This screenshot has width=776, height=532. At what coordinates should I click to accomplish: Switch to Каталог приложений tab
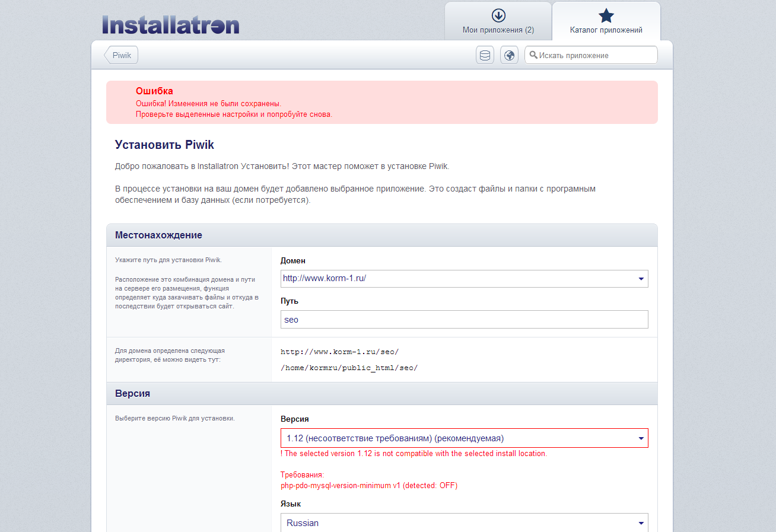606,21
